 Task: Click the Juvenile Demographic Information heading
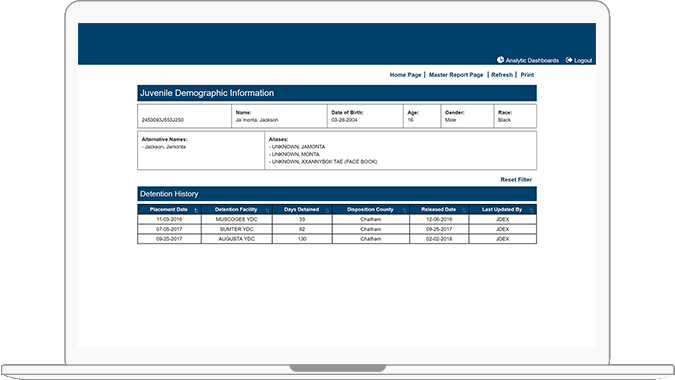[207, 93]
